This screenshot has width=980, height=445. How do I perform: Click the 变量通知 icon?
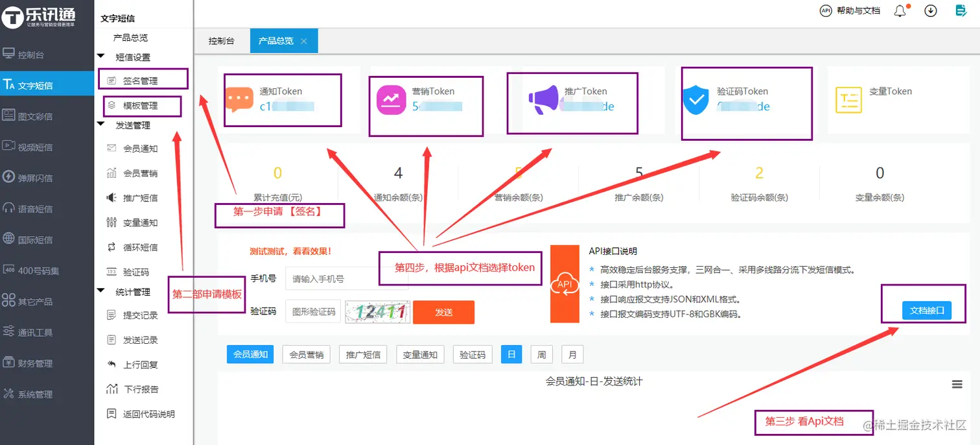pos(111,222)
